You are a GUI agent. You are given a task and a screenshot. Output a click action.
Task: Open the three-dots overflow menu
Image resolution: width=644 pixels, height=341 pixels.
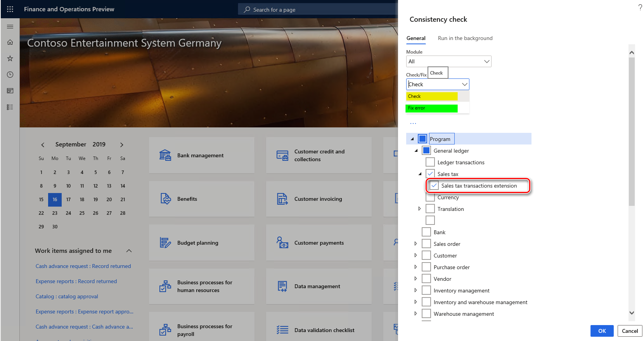(413, 124)
